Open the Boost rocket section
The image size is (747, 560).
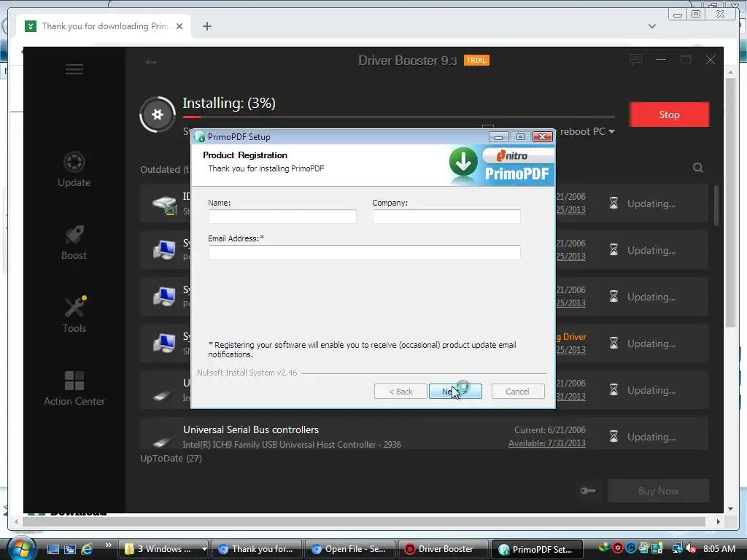click(x=74, y=242)
